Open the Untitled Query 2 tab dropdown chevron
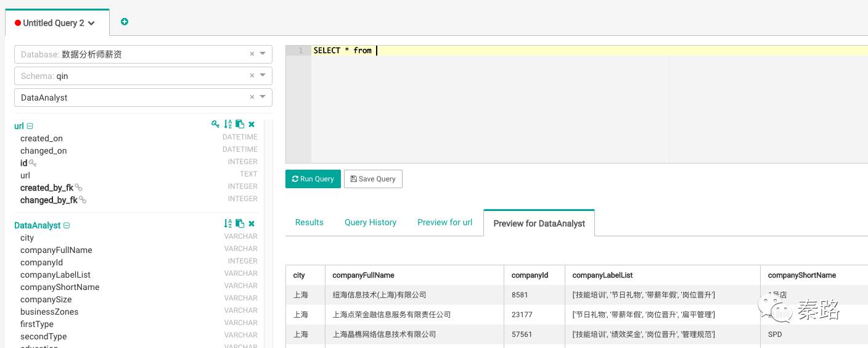The image size is (868, 348). (91, 23)
